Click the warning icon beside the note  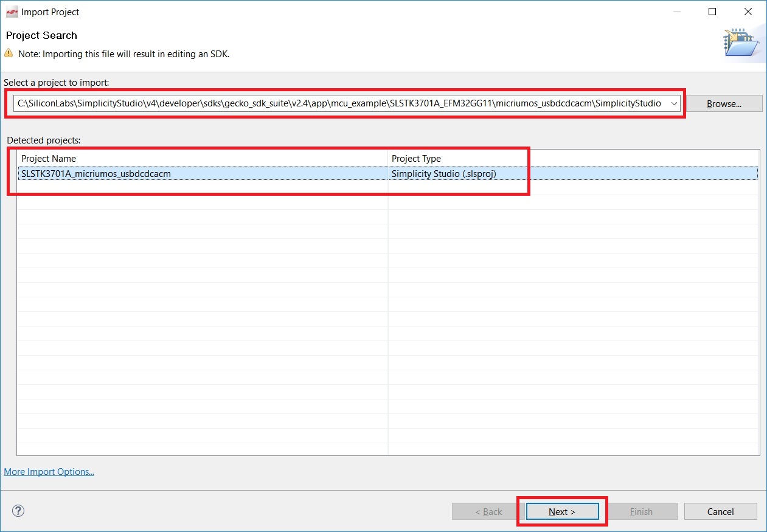(9, 53)
